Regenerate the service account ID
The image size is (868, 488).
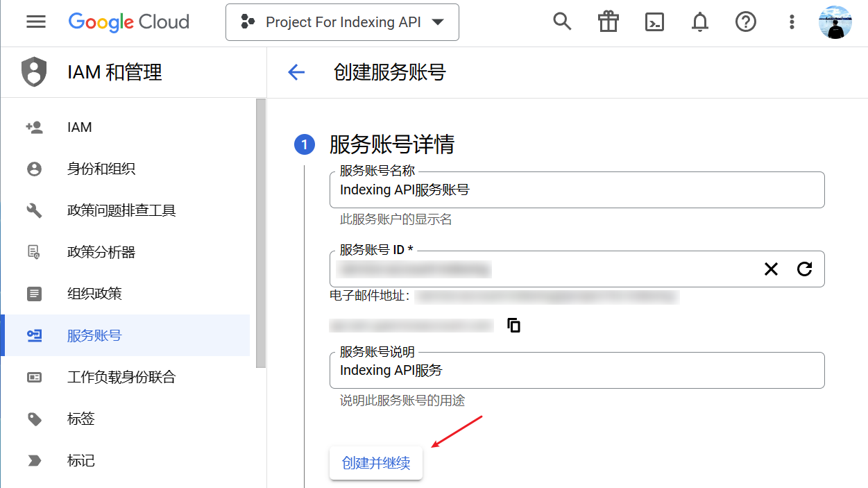[804, 269]
